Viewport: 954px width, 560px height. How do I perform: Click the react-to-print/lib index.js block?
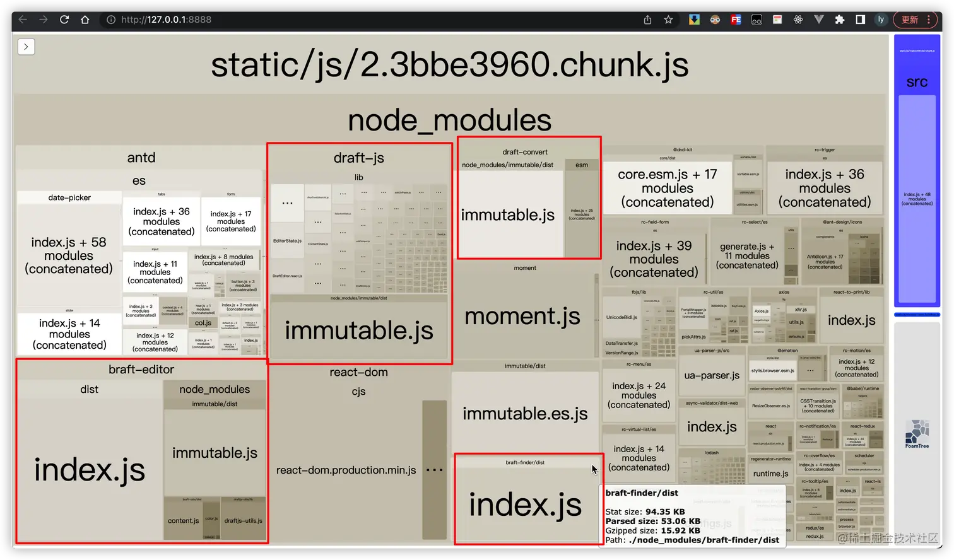coord(851,320)
